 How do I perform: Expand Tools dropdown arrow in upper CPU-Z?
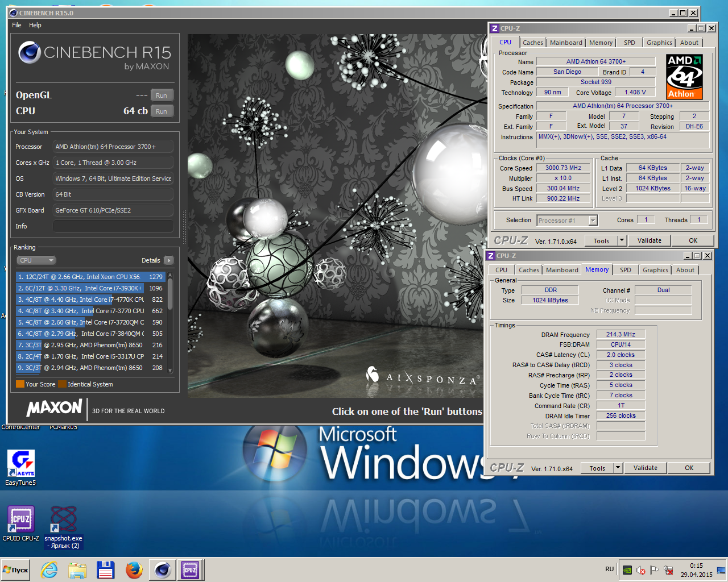(622, 240)
